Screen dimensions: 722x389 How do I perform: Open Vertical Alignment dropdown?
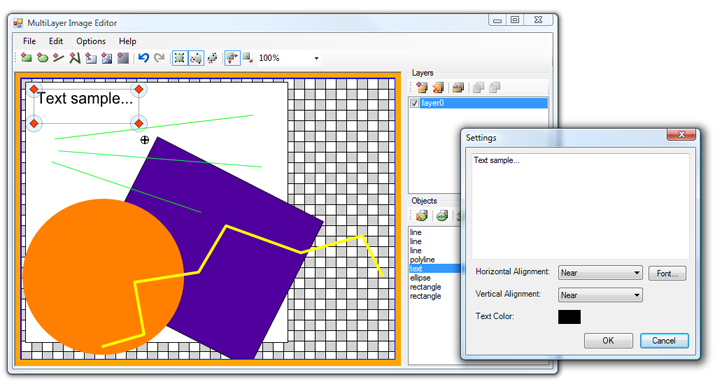click(600, 295)
